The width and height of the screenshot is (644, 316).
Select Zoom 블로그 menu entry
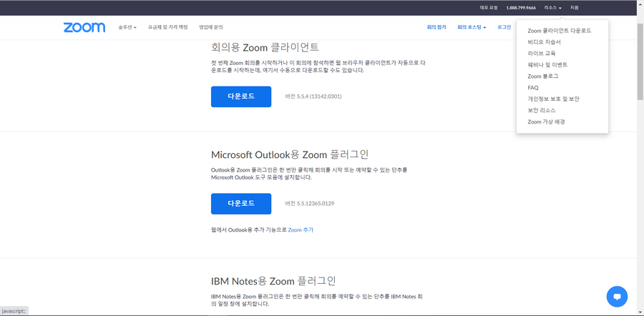coord(542,76)
